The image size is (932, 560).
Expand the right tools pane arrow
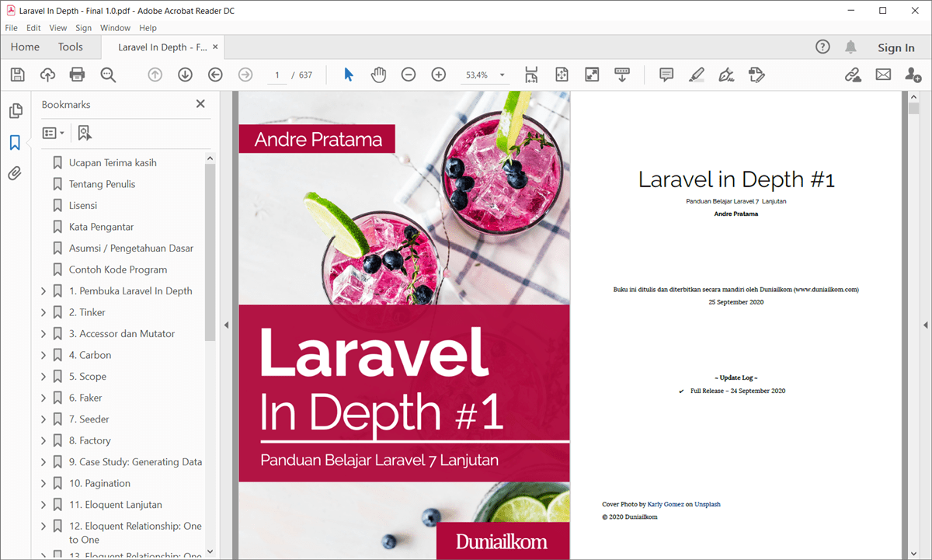click(x=926, y=325)
